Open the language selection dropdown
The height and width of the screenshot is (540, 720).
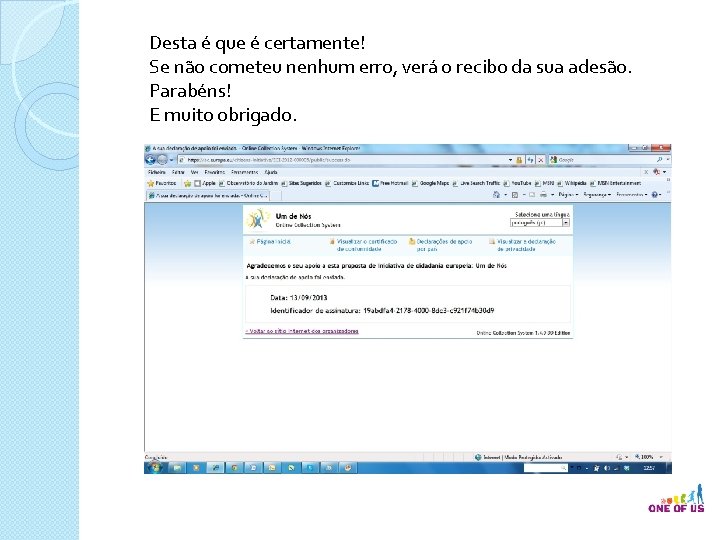pyautogui.click(x=540, y=223)
